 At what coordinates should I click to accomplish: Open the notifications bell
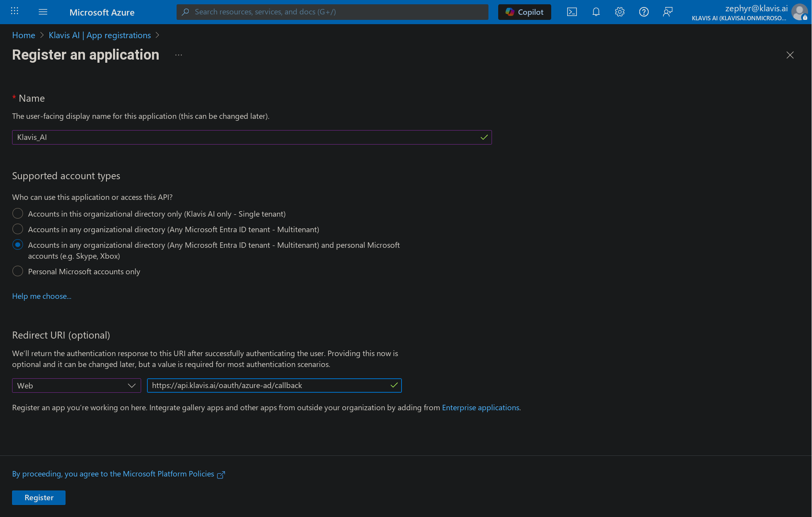point(596,12)
